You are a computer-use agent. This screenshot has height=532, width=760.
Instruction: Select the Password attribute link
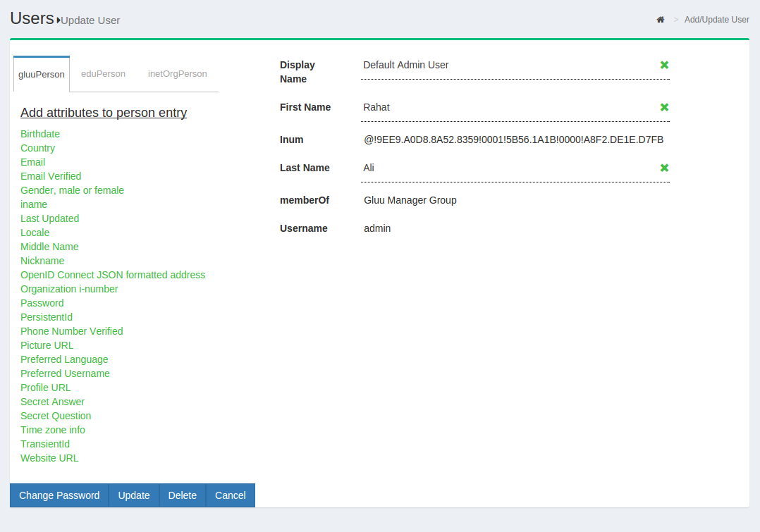coord(42,303)
